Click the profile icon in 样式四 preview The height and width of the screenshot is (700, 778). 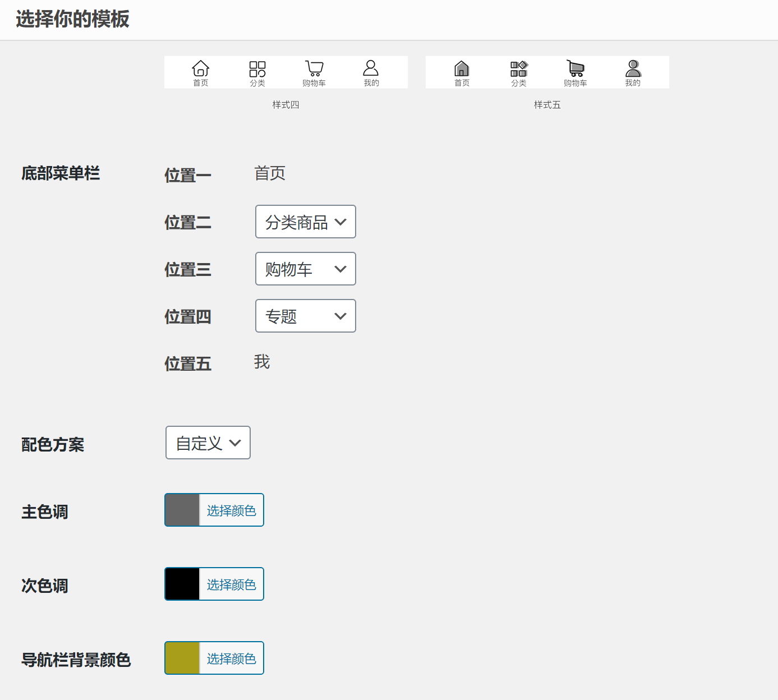(x=371, y=68)
